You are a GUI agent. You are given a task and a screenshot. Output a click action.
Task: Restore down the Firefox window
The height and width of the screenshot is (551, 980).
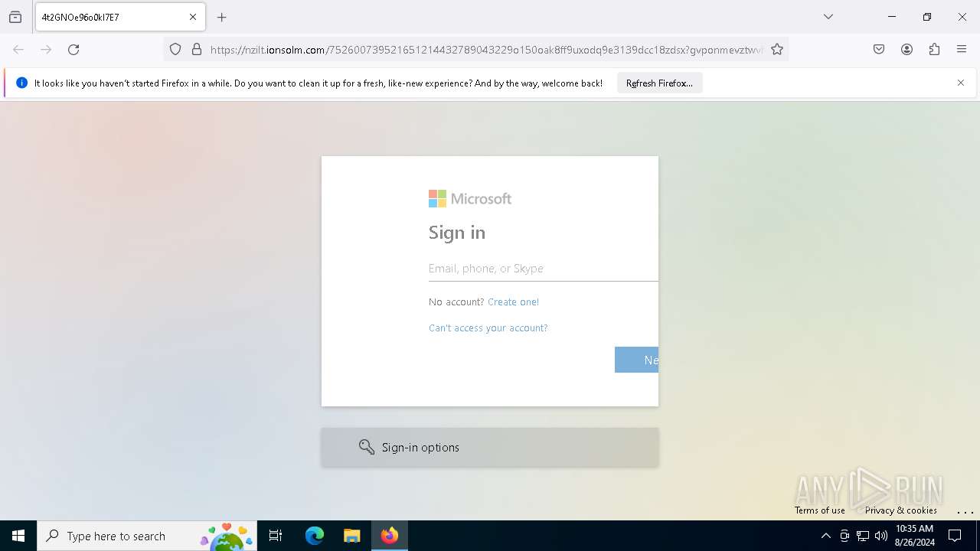(x=927, y=17)
